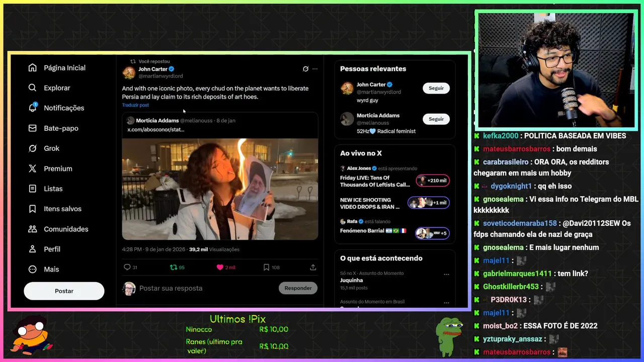The image size is (644, 362).
Task: Join the Fenómeno Barrial +5 live badge
Action: [432, 233]
